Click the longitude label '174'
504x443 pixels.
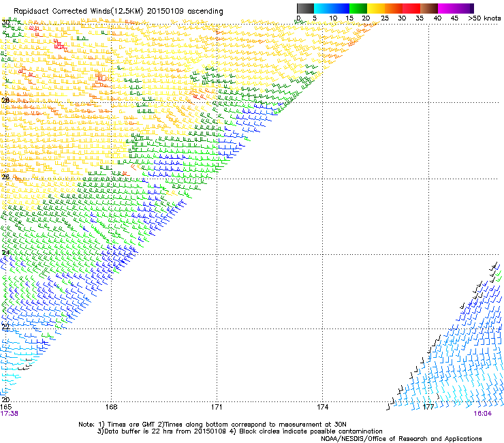tap(322, 407)
